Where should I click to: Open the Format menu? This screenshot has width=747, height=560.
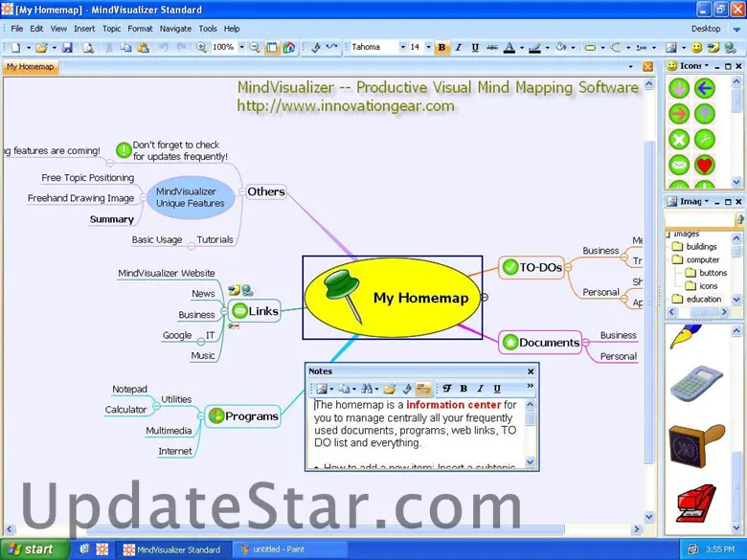click(x=140, y=29)
